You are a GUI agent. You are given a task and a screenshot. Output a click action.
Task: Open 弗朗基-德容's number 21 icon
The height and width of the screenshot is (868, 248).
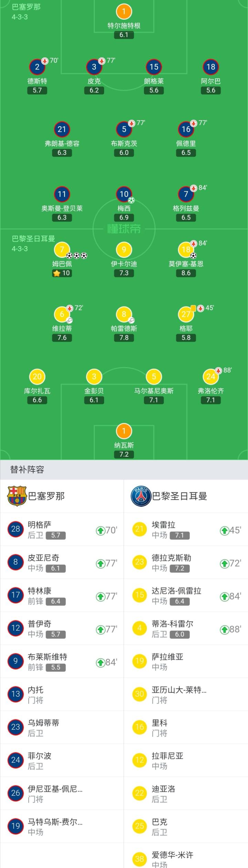tap(62, 129)
